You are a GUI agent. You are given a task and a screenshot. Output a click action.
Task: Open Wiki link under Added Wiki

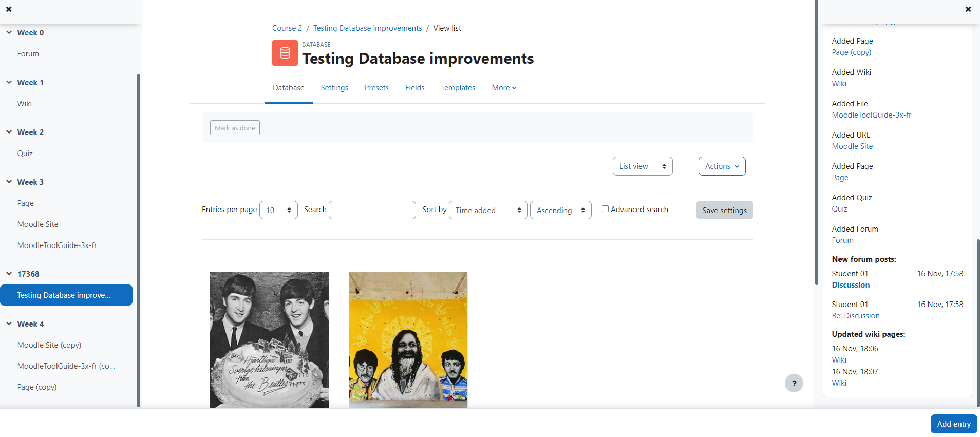839,84
